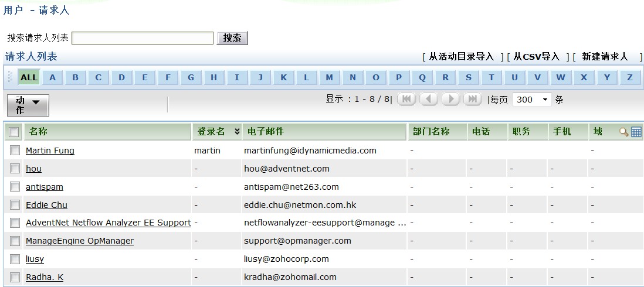Click the email eddie.chu@netmon.com.hk
This screenshot has width=644, height=287.
[x=301, y=204]
